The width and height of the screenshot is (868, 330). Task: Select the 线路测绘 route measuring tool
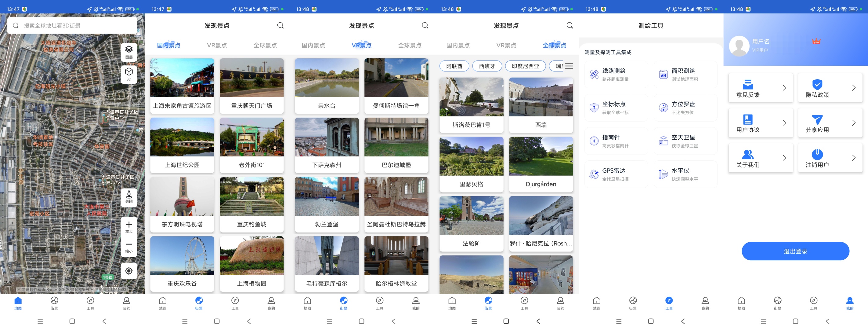click(x=616, y=75)
